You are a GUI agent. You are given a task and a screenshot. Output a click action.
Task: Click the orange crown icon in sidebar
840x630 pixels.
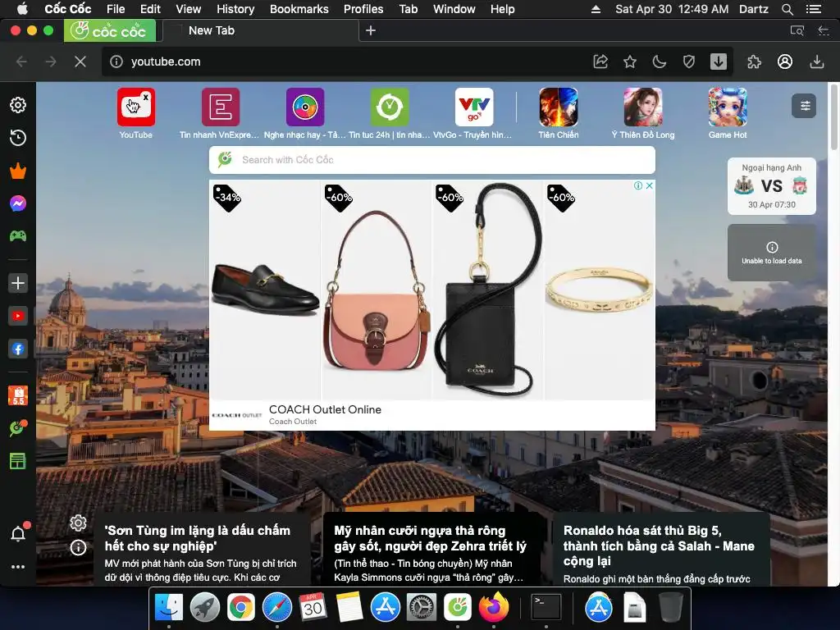coord(18,171)
